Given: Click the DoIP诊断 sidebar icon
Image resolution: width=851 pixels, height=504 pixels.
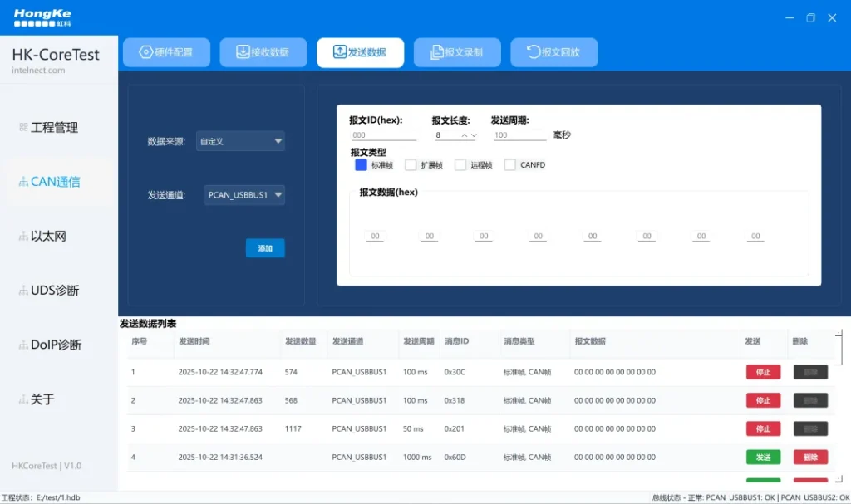Looking at the screenshot, I should pyautogui.click(x=23, y=345).
